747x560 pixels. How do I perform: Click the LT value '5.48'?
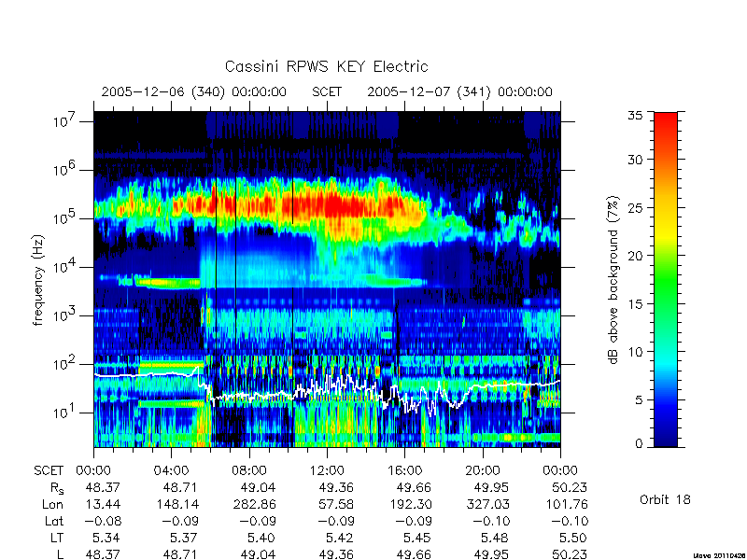[495, 538]
